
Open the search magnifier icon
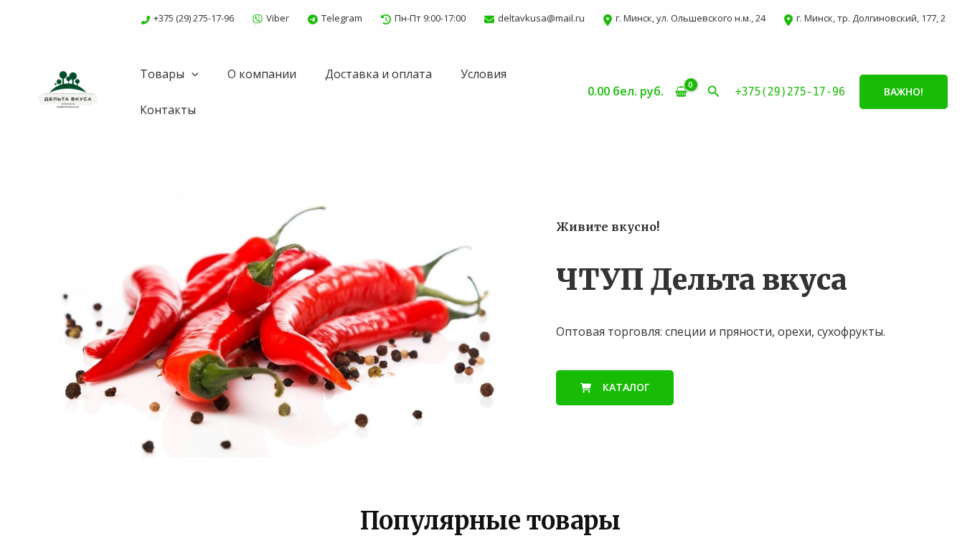(713, 91)
